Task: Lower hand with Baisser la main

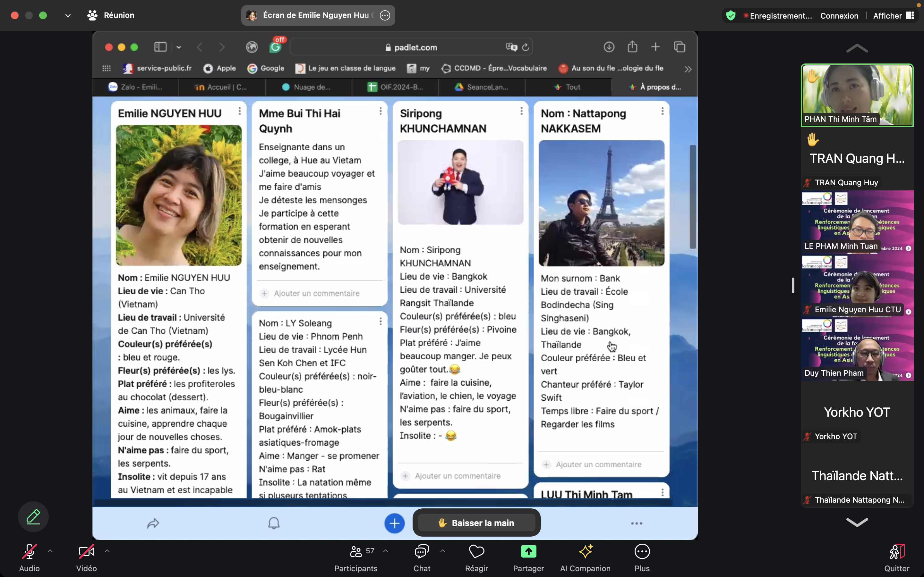Action: tap(476, 523)
